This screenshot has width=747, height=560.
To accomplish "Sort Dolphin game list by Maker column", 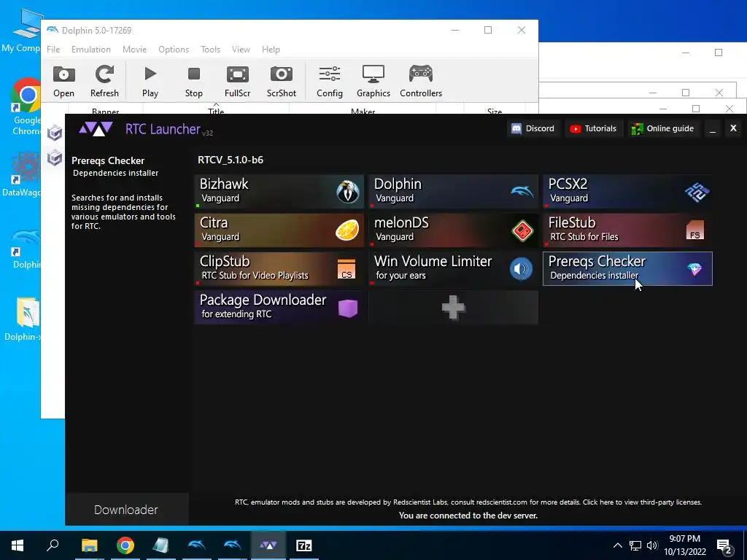I will [x=363, y=109].
